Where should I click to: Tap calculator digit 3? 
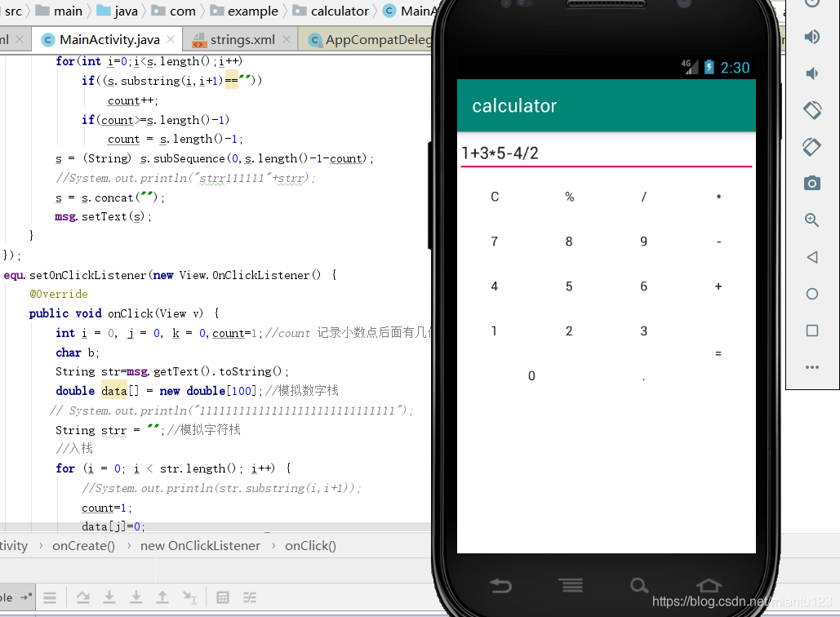pos(644,331)
